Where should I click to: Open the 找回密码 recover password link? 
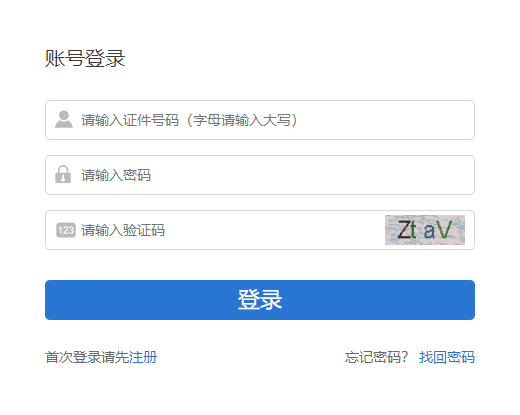(x=447, y=357)
